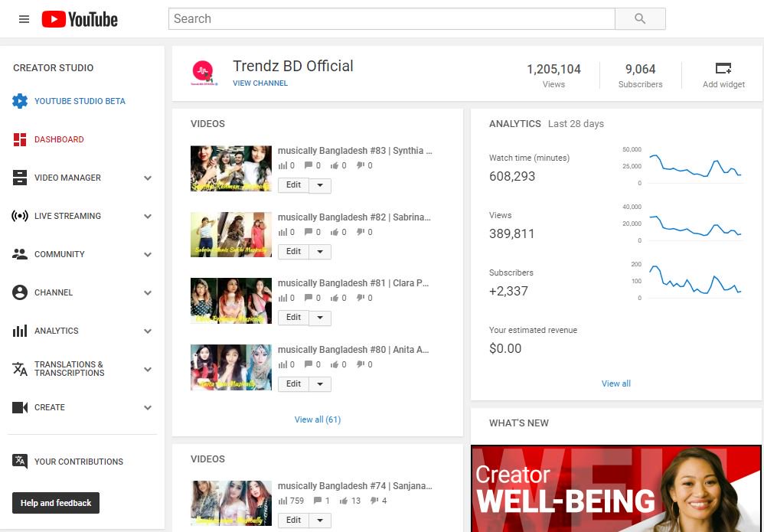Click Edit button for musically Bangladesh #83
This screenshot has width=764, height=532.
tap(294, 185)
